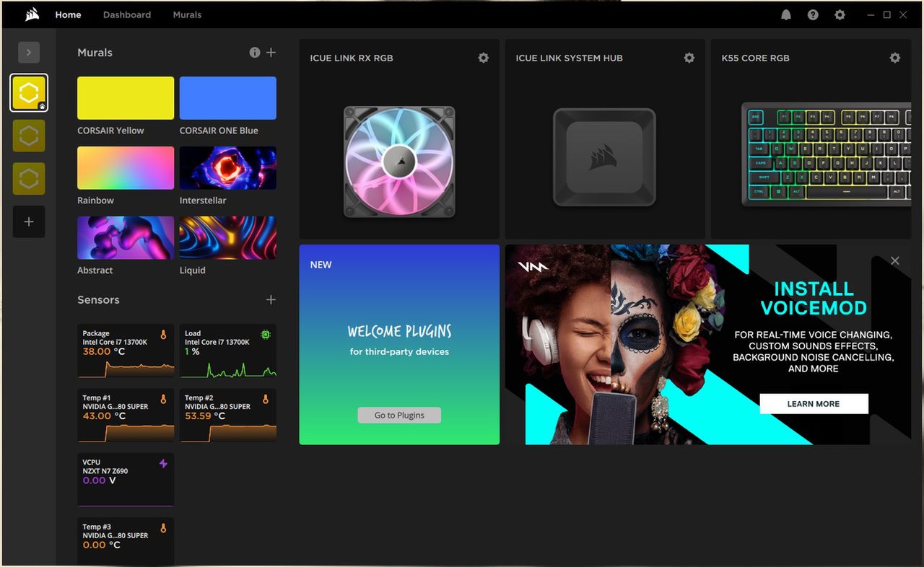Apply the CORSAIR Yellow mural
This screenshot has width=924, height=567.
pos(126,98)
